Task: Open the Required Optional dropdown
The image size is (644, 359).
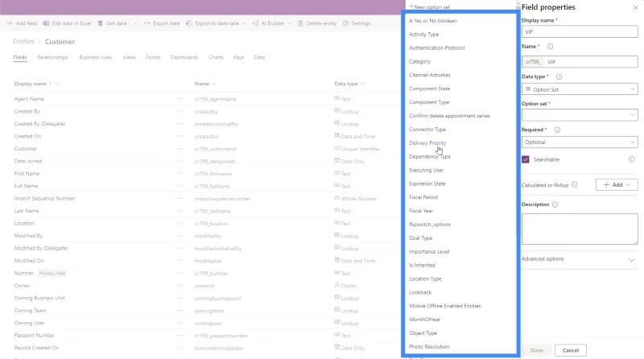Action: pyautogui.click(x=580, y=142)
